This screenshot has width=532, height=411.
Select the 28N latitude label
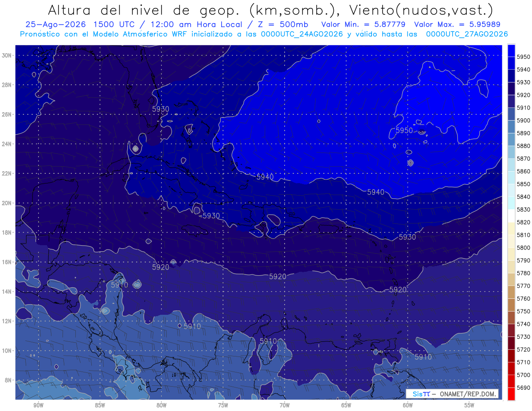tap(8, 85)
